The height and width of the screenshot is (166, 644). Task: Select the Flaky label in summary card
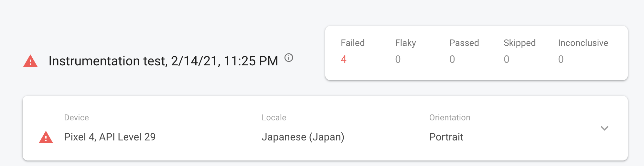(405, 43)
